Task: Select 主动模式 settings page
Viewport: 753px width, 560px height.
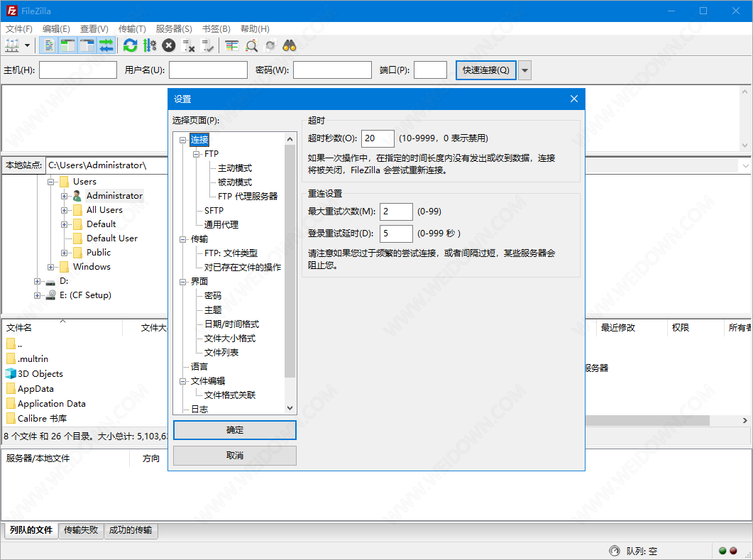Action: 235,168
